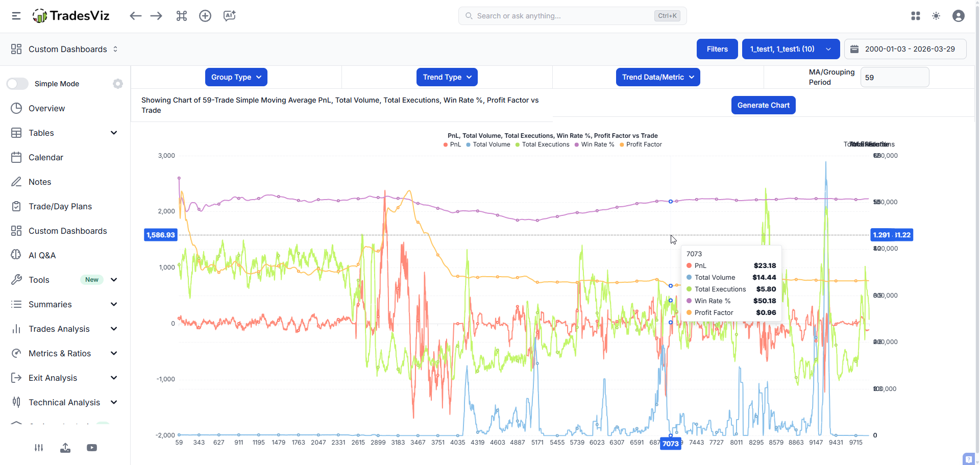This screenshot has height=465, width=980.
Task: Go to AI Q&A in sidebar
Action: pos(42,255)
